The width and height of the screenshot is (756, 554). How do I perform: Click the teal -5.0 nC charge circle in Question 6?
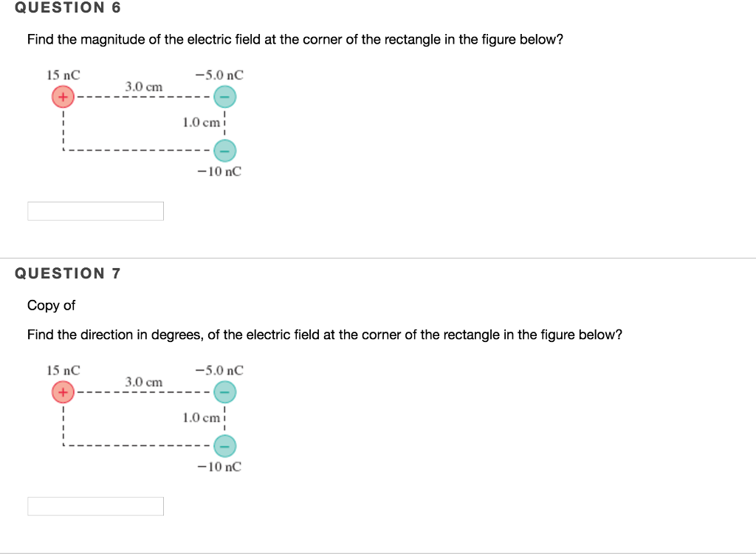click(x=225, y=96)
